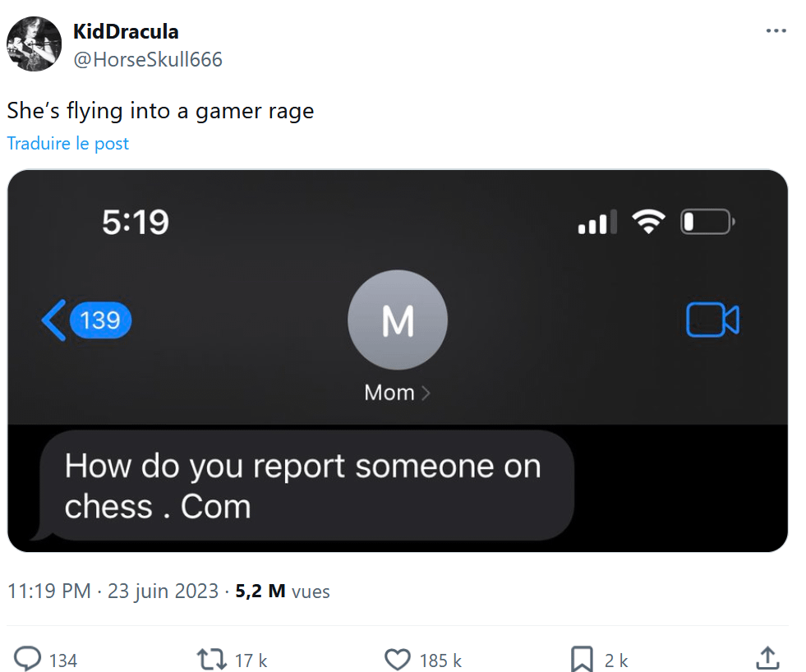806x672 pixels.
Task: Click the battery icon in phone status bar
Action: pyautogui.click(x=707, y=222)
